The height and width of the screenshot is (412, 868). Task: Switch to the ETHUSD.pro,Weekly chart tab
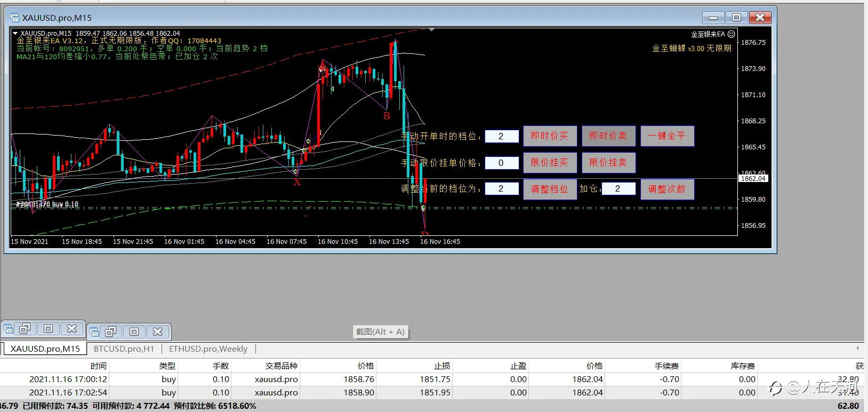tap(208, 348)
